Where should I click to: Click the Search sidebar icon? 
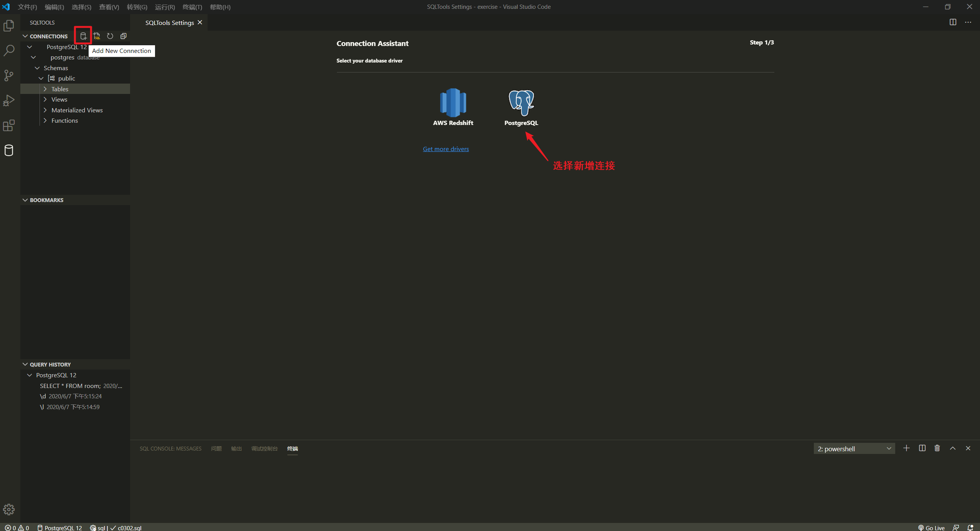coord(9,50)
